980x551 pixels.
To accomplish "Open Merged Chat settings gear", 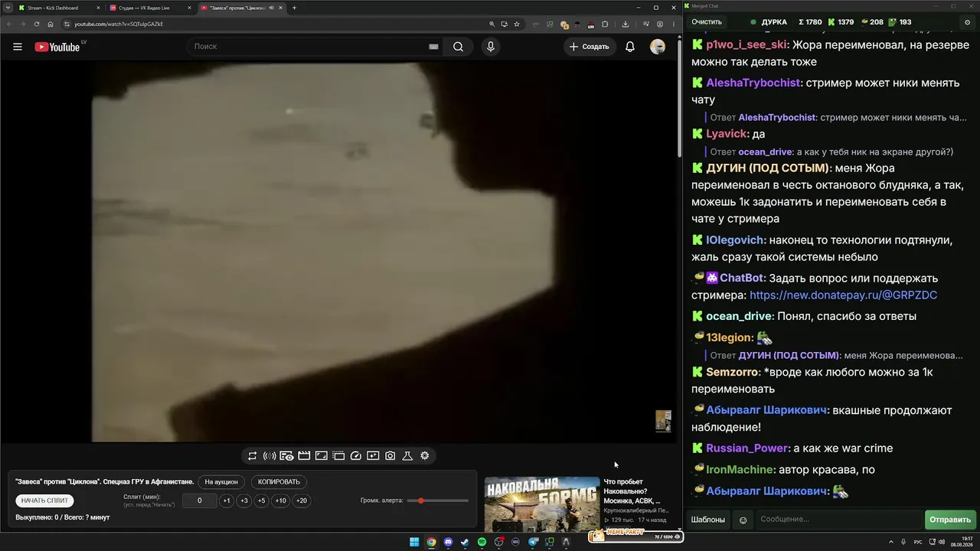I will 967,22.
